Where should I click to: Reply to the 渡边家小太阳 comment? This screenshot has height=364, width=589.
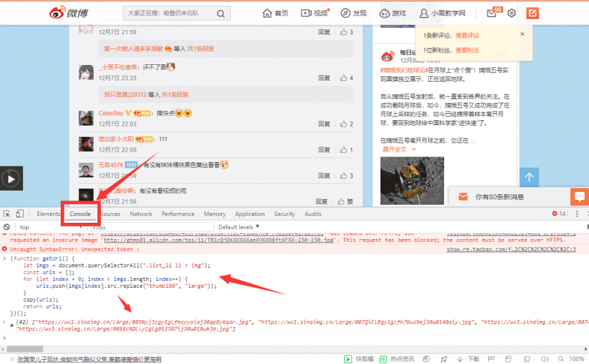[x=324, y=150]
